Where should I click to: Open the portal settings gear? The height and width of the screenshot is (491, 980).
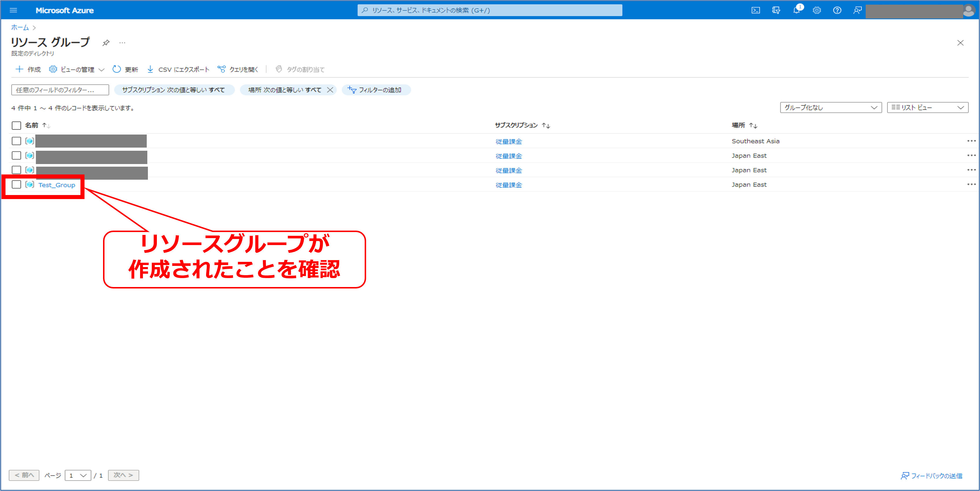pyautogui.click(x=817, y=10)
